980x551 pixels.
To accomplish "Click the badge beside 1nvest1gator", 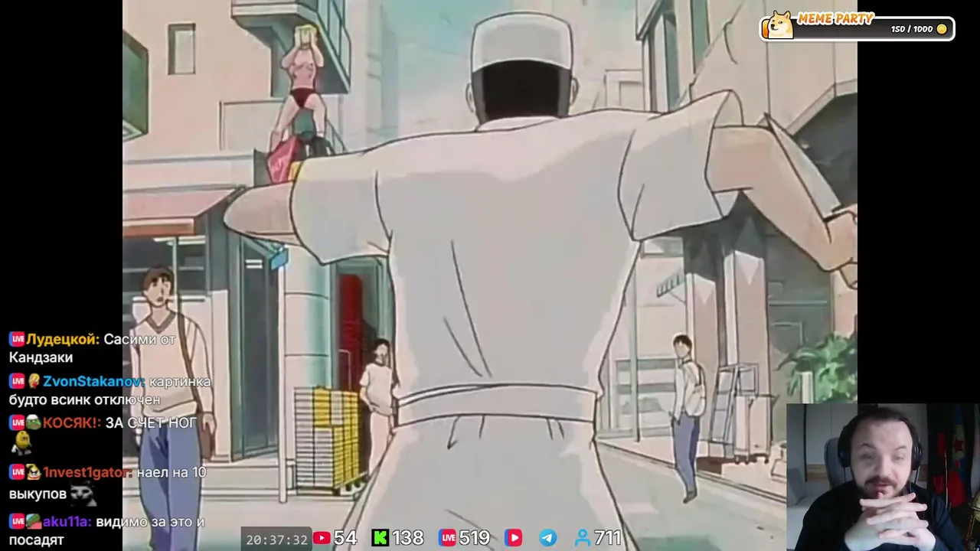I will tap(34, 472).
